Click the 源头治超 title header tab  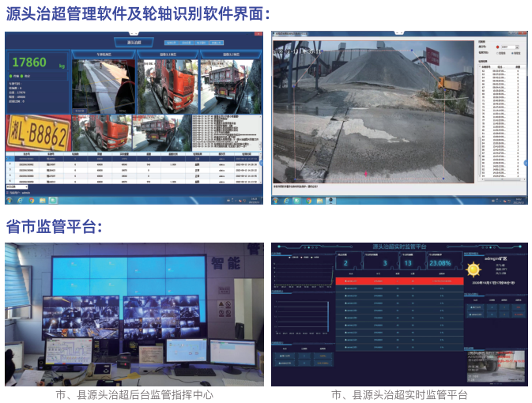pos(134,43)
